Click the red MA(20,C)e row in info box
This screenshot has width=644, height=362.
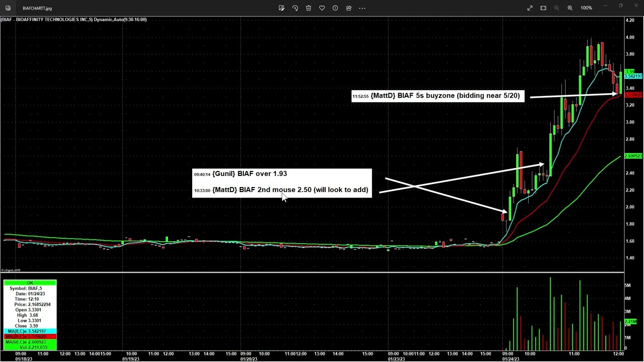[30, 337]
